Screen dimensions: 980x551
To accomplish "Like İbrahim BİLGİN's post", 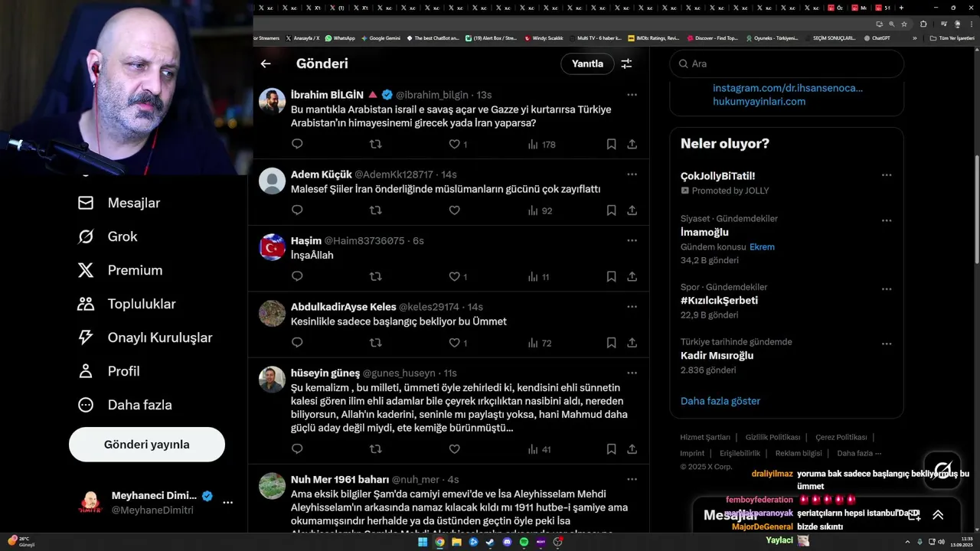I will [454, 144].
